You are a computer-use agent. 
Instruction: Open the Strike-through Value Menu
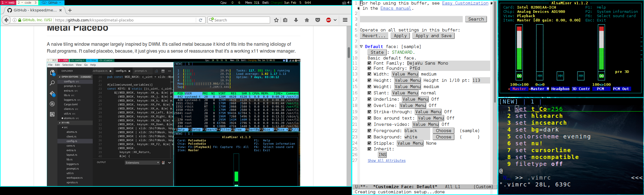coord(428,112)
